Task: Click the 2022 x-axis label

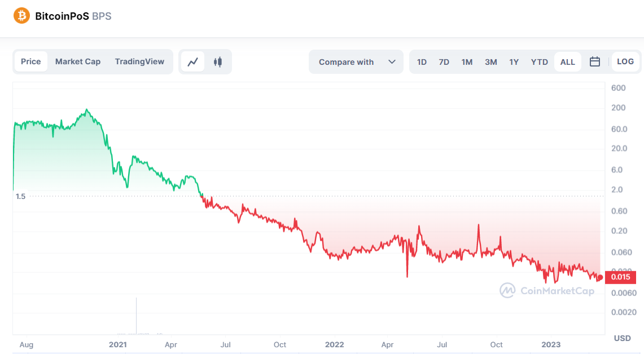Action: (x=334, y=344)
